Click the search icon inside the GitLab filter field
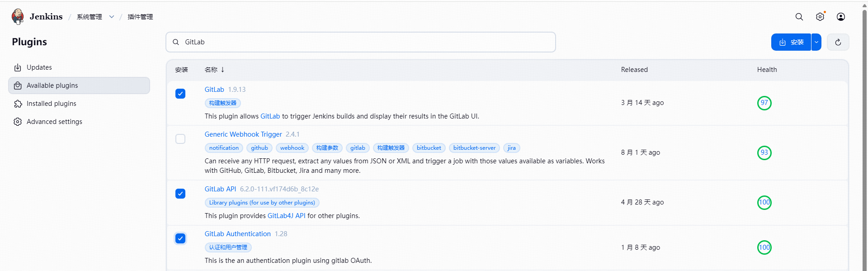Screen dimensions: 868x271 176,42
